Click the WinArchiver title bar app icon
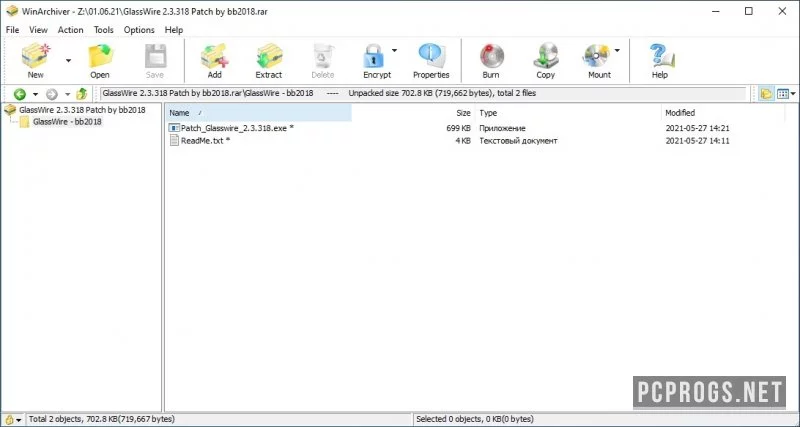 (x=11, y=11)
